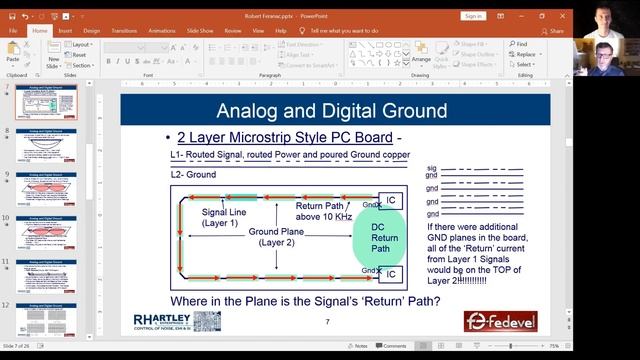Fit slide to current window
This screenshot has height=360, width=640.
pos(568,346)
